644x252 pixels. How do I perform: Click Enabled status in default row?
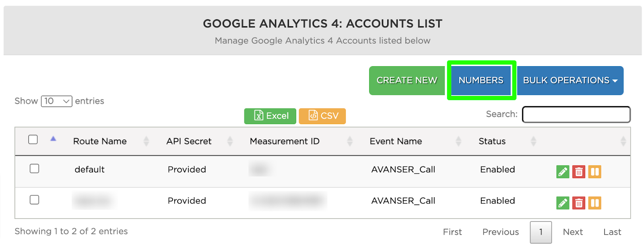[x=497, y=170]
